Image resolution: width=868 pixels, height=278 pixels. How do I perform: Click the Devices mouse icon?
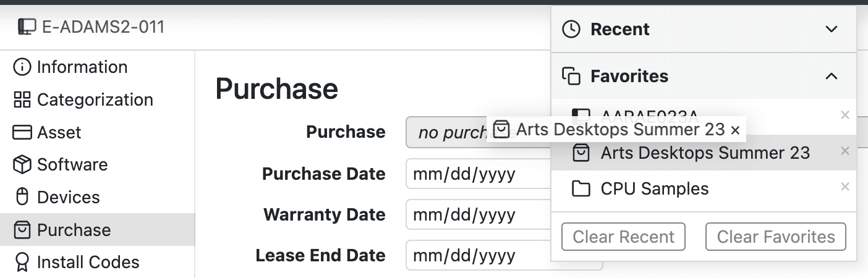tap(22, 198)
